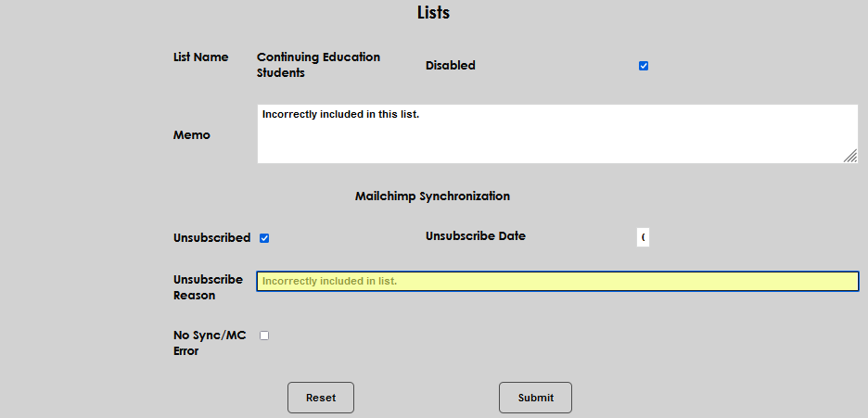Click the 'Mailchimp Synchronization' section heading
The height and width of the screenshot is (418, 868).
[432, 196]
